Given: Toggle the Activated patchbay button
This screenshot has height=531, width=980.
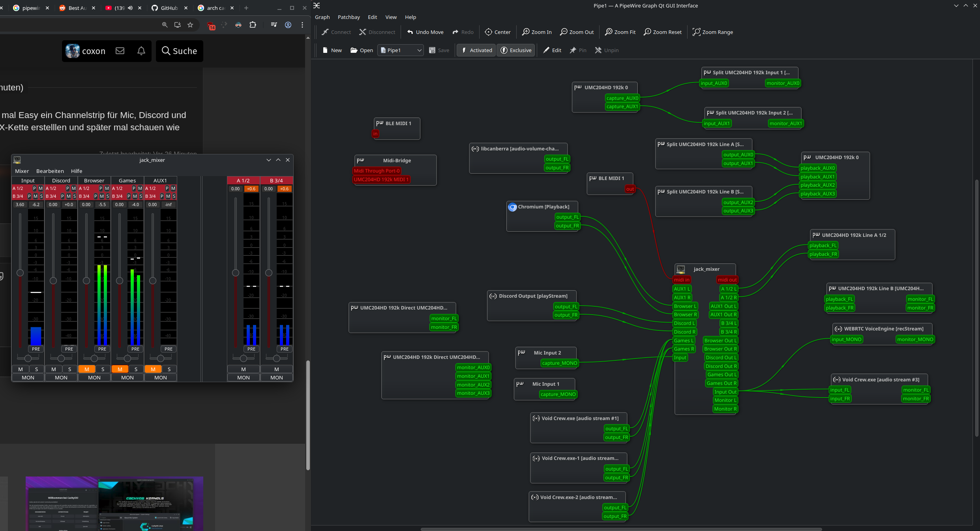Looking at the screenshot, I should (x=476, y=50).
